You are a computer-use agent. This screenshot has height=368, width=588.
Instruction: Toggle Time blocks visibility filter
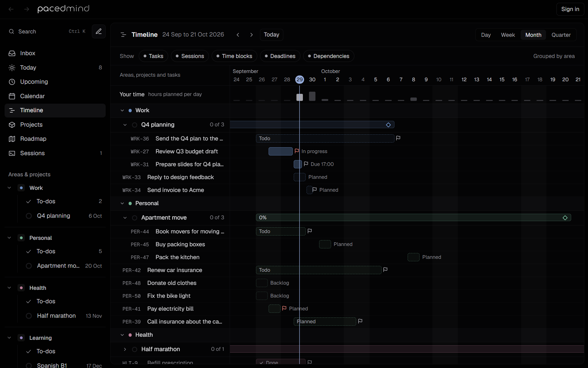point(234,56)
